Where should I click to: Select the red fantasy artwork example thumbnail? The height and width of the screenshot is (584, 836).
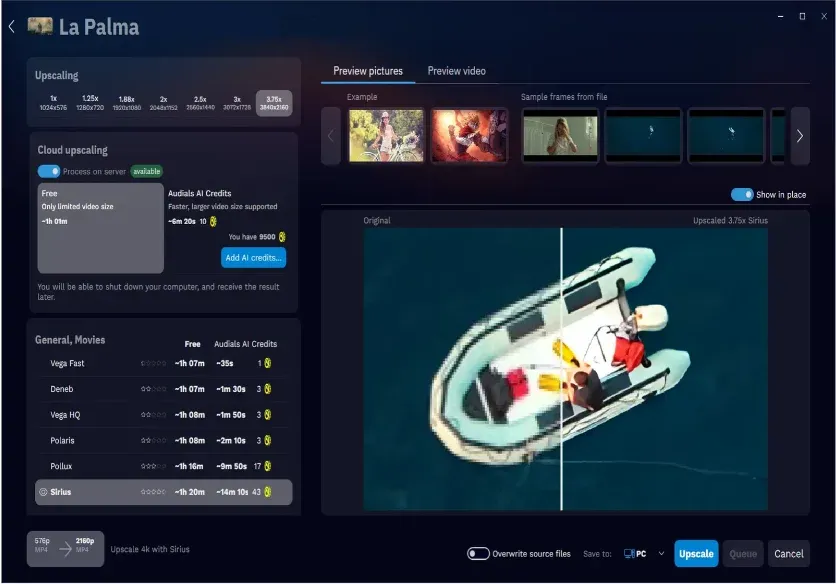(x=469, y=135)
